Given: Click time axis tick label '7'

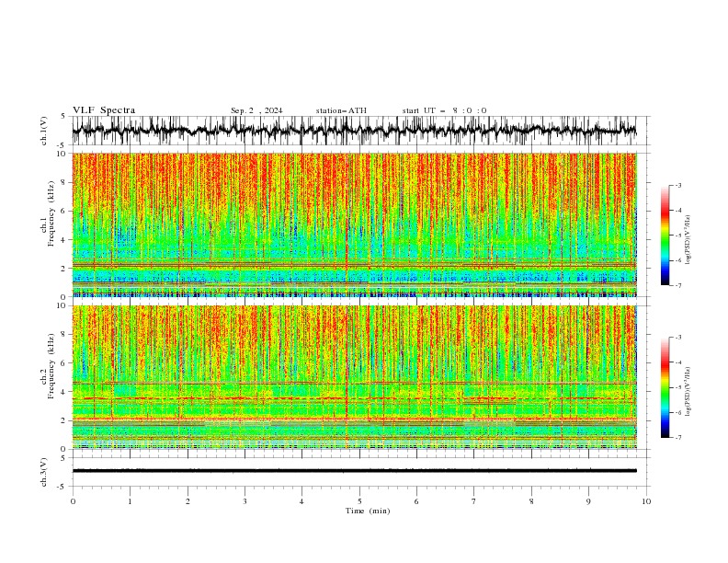Looking at the screenshot, I should click(x=474, y=501).
